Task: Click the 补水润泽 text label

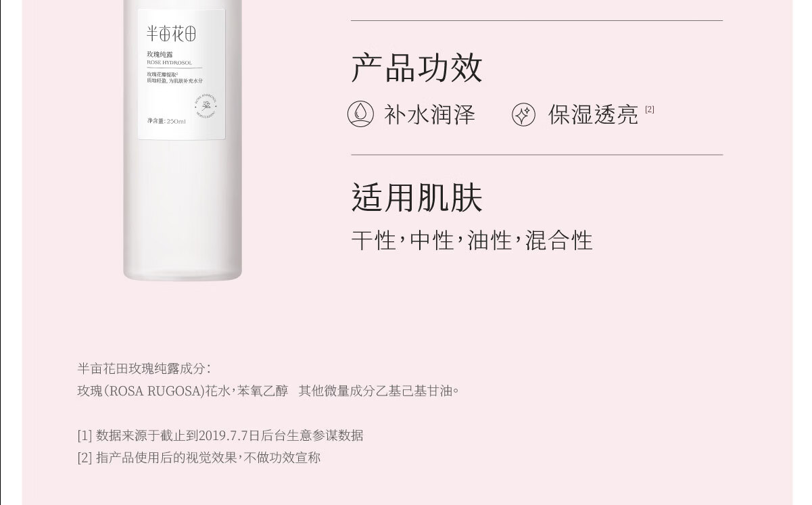Action: point(430,115)
